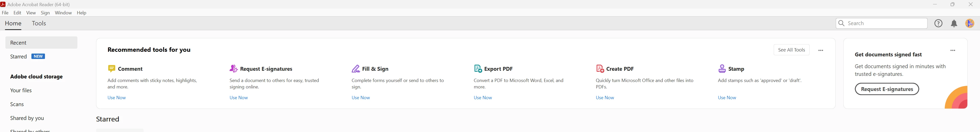Open Your files in cloud storage

(x=21, y=90)
